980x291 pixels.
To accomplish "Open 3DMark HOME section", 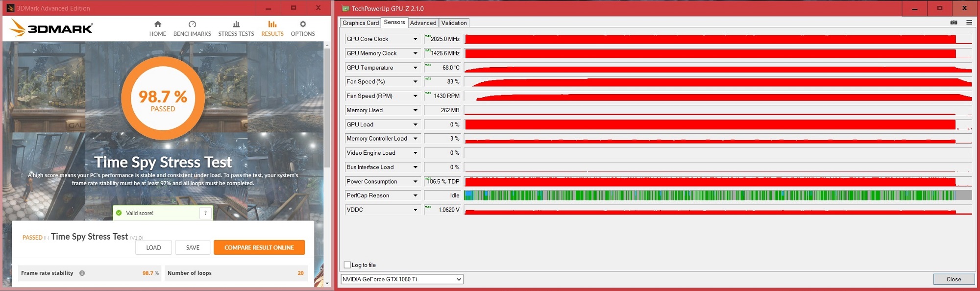I will click(x=157, y=28).
